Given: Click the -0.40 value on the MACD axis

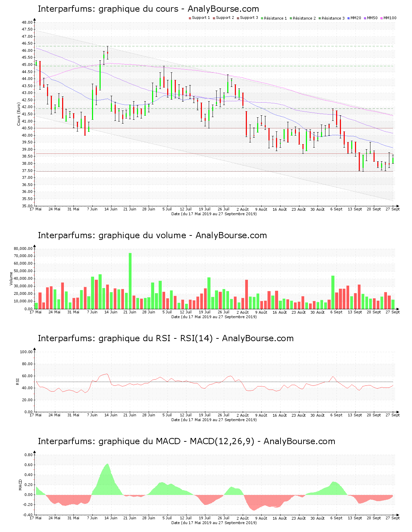Looking at the screenshot, I should (28, 515).
